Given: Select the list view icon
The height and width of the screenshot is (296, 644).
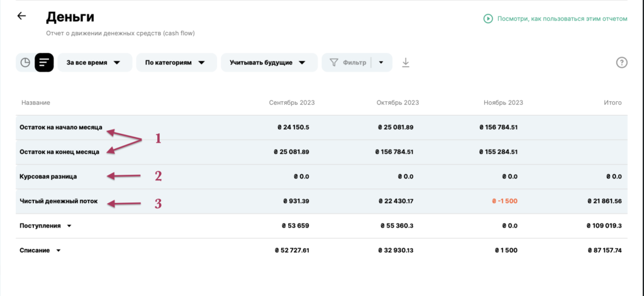Looking at the screenshot, I should (45, 63).
